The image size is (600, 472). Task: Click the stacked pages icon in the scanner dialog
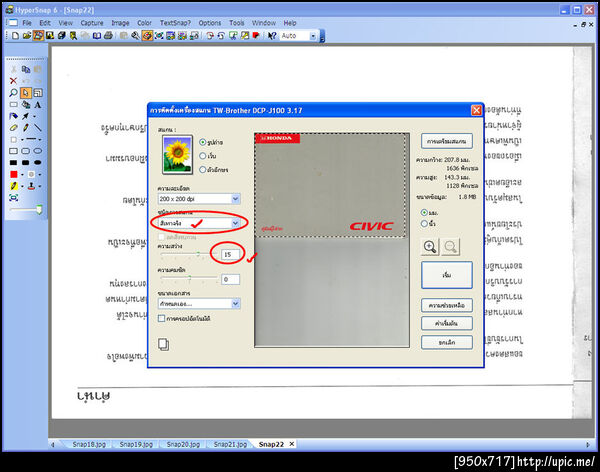(x=163, y=344)
